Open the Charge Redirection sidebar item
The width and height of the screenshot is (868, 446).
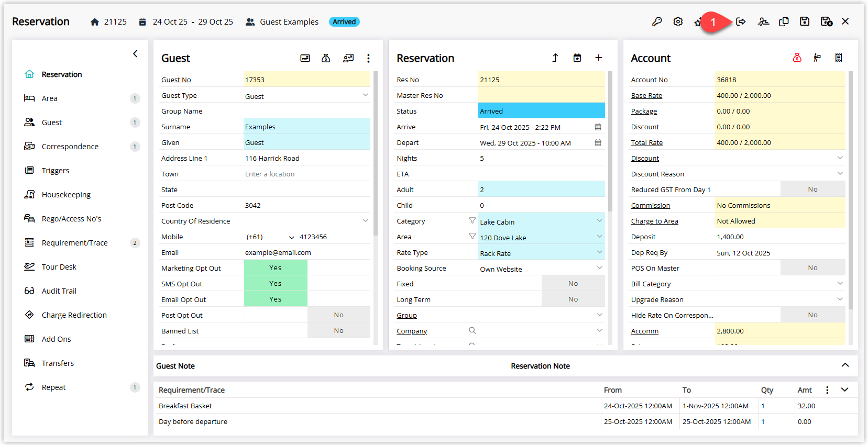coord(80,315)
